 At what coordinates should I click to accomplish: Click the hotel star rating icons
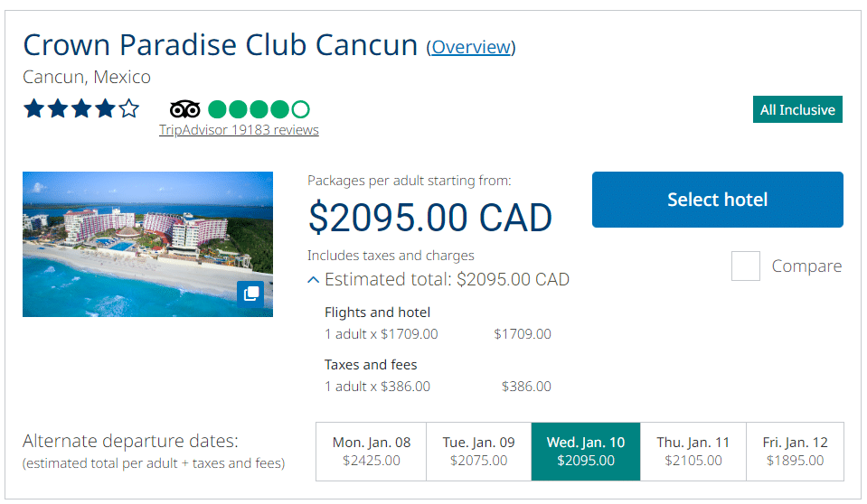click(81, 109)
